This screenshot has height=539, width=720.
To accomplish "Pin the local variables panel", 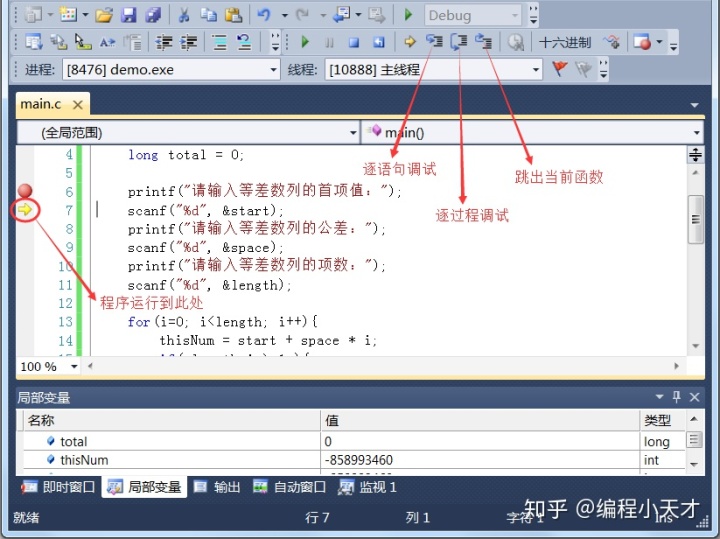I will pos(676,397).
